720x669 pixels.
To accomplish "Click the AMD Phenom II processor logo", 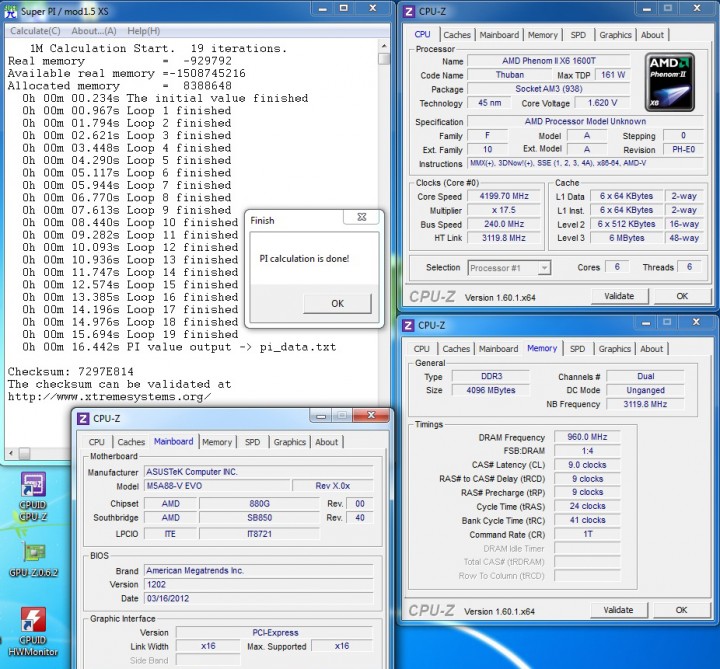I will coord(669,82).
